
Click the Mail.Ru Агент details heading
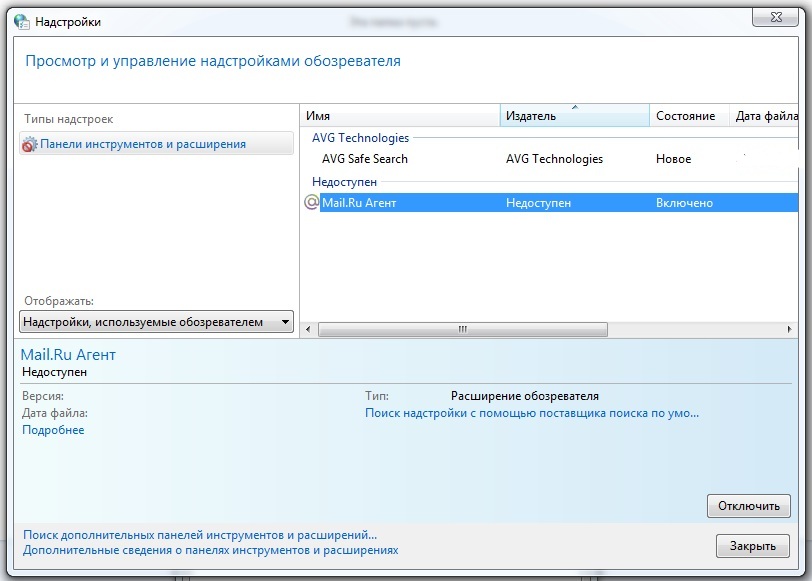coord(68,355)
